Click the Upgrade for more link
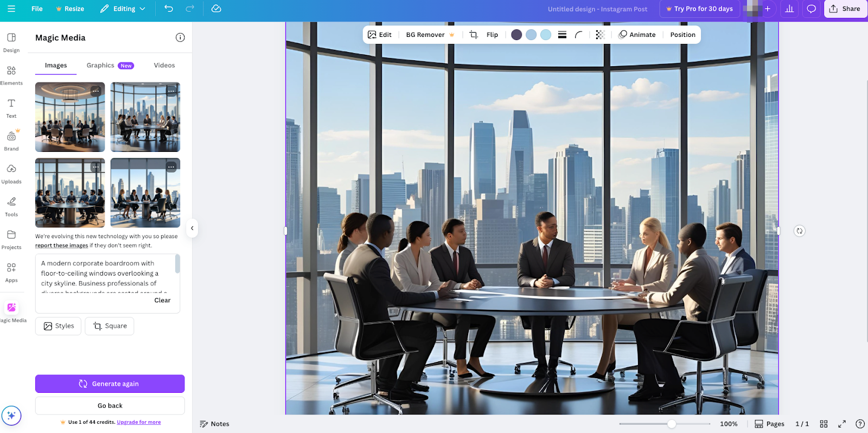 point(139,422)
